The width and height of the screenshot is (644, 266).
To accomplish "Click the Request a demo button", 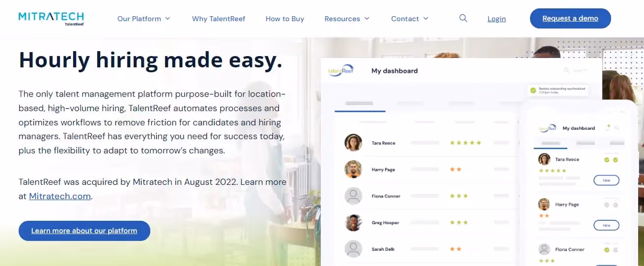I will pyautogui.click(x=570, y=19).
